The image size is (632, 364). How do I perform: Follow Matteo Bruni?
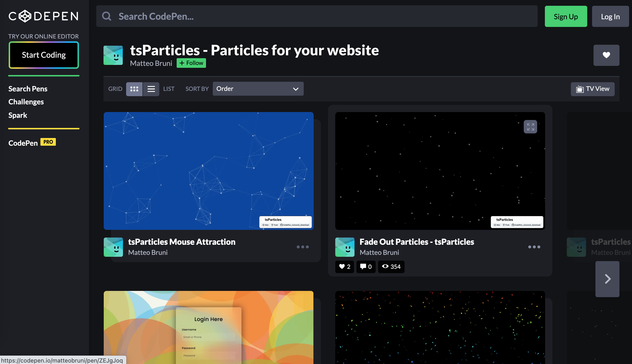(191, 63)
